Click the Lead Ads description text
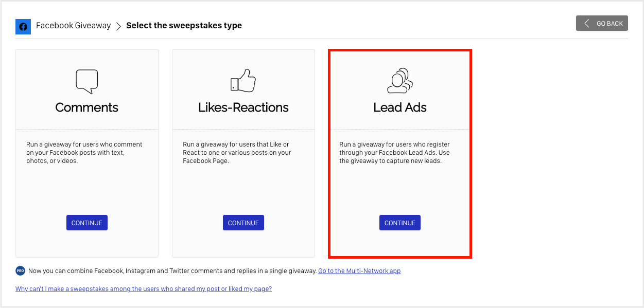 tap(395, 153)
